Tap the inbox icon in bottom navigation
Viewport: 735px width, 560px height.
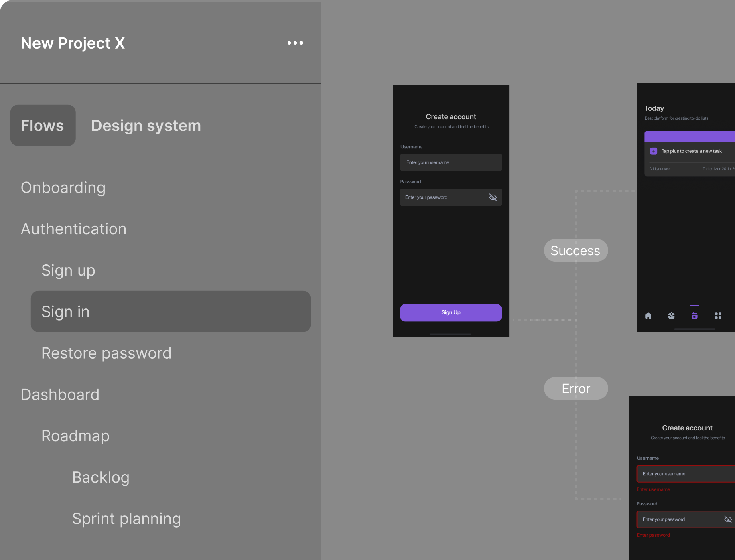(x=671, y=316)
